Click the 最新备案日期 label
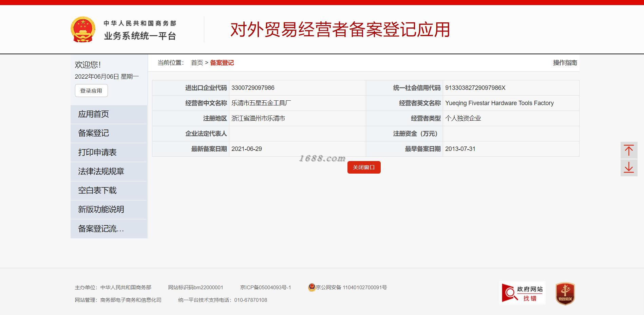 coord(209,149)
